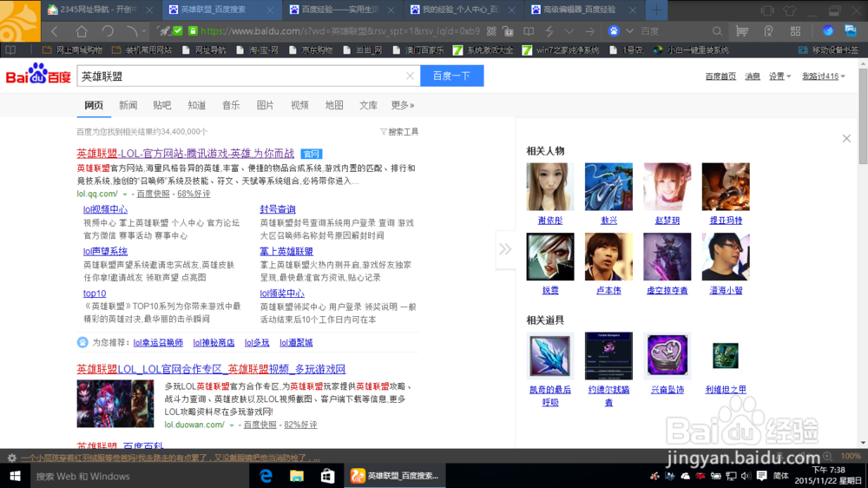
Task: Select the 图片 search category
Action: [265, 105]
